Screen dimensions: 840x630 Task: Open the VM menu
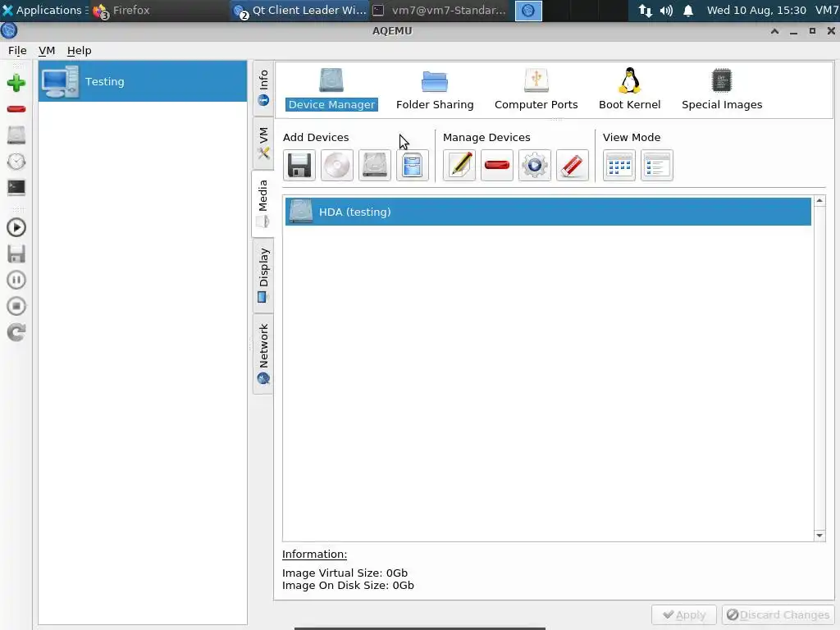tap(47, 50)
